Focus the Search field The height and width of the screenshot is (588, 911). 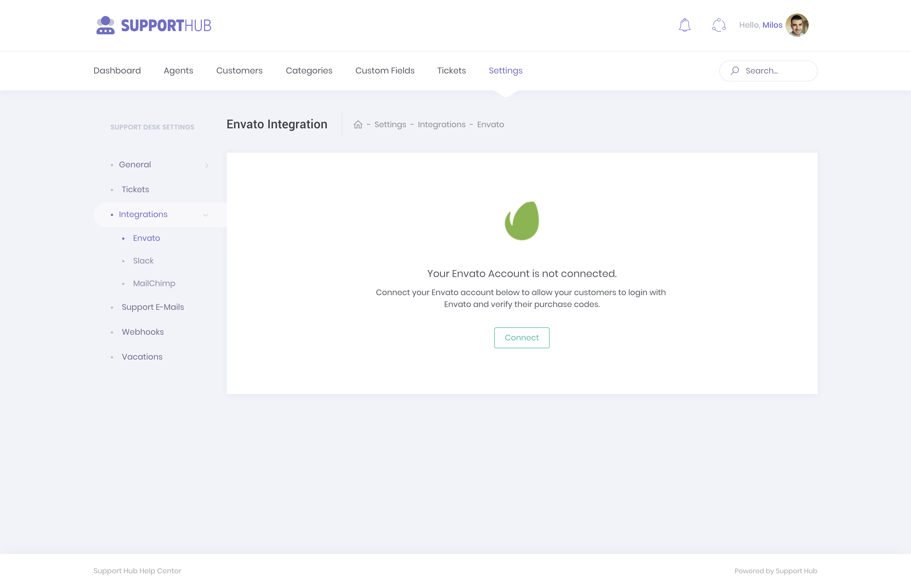click(x=768, y=71)
